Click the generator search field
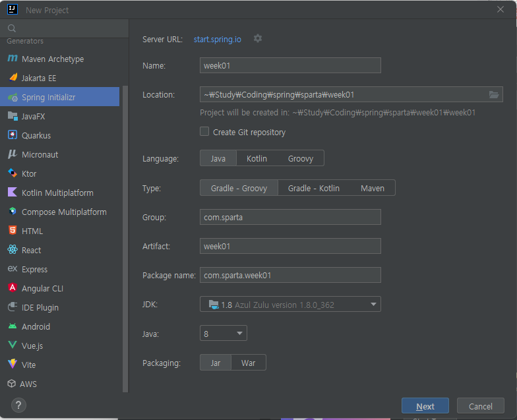517x420 pixels. [x=65, y=28]
